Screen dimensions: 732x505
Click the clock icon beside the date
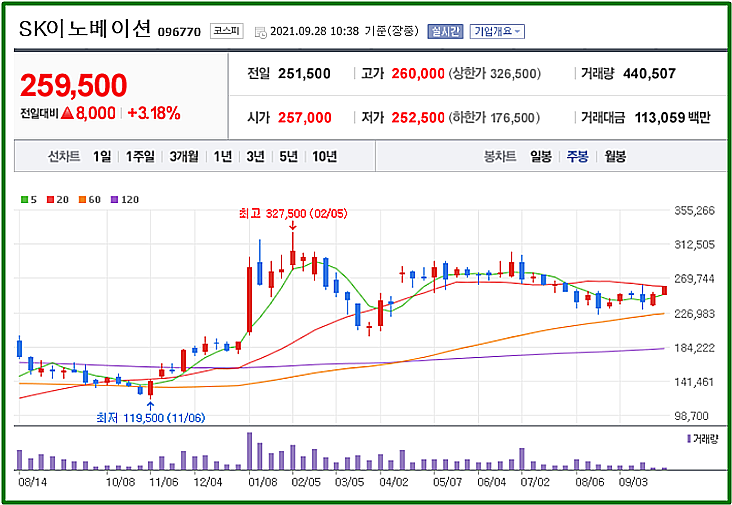point(261,32)
